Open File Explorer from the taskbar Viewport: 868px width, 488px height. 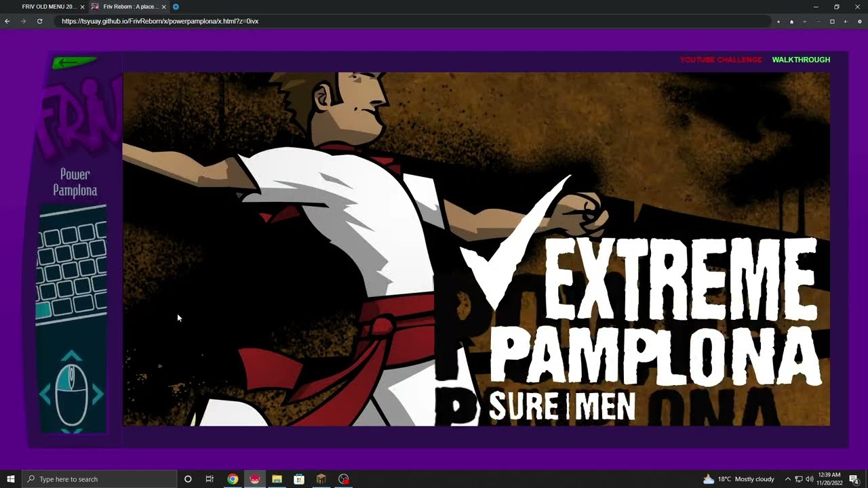pos(277,479)
